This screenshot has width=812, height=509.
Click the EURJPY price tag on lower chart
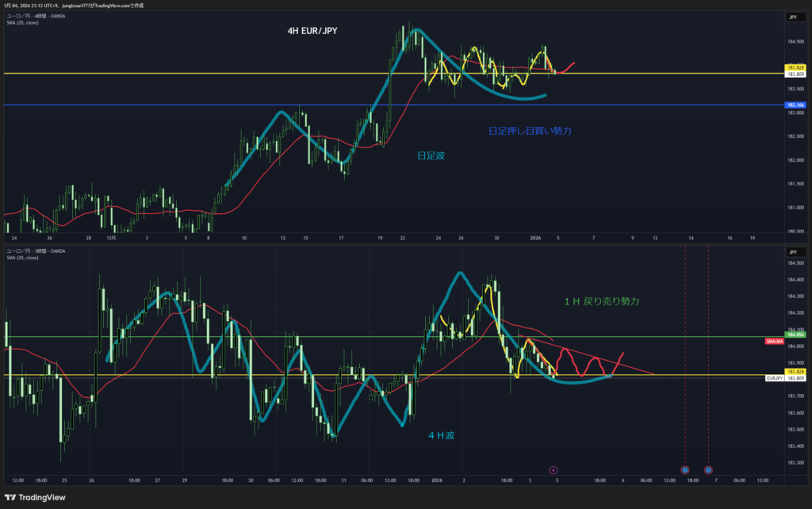tap(775, 379)
